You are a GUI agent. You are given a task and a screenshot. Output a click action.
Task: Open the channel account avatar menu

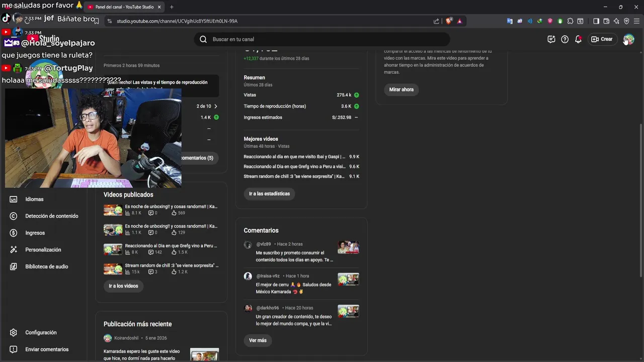[x=628, y=39]
